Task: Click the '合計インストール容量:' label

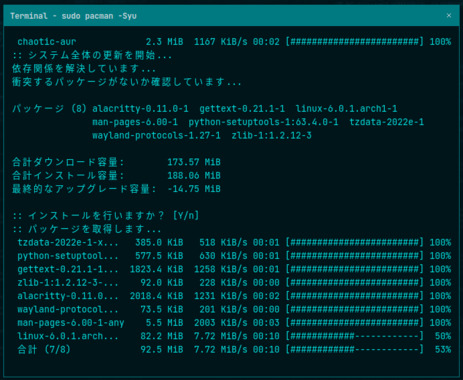Action: pyautogui.click(x=68, y=176)
